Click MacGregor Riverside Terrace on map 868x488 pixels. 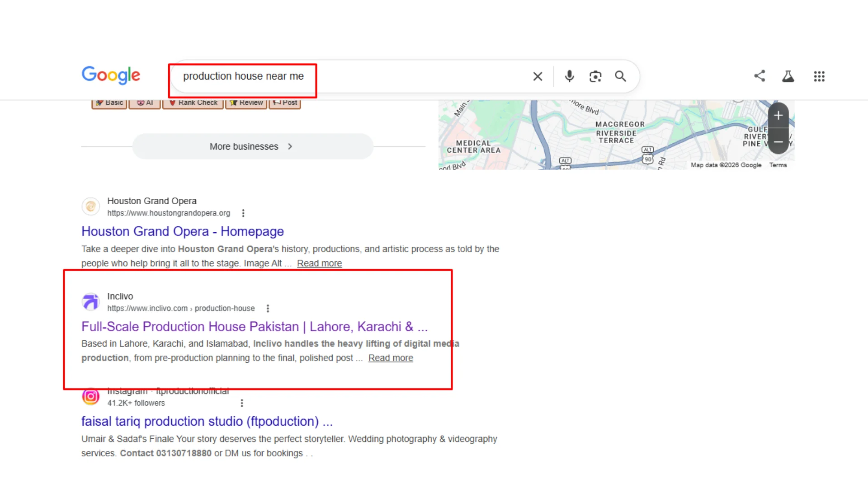620,132
